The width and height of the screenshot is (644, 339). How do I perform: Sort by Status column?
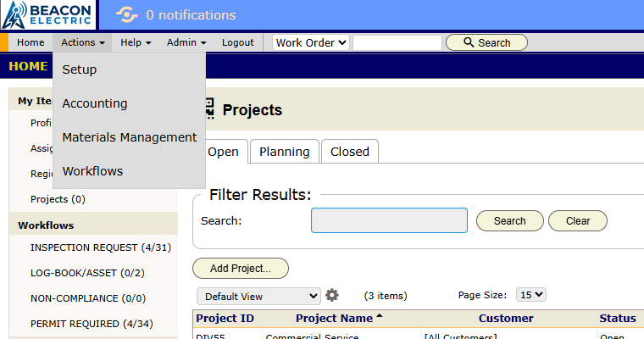coord(617,319)
